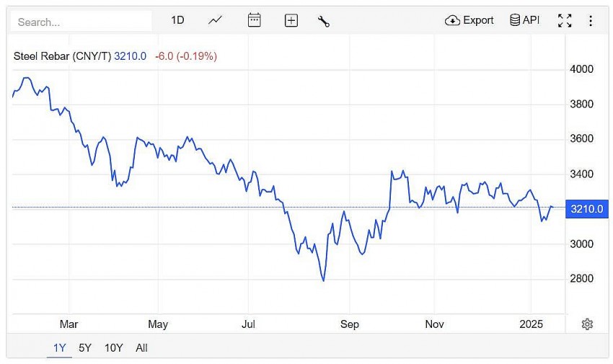Open the API database button
This screenshot has width=613, height=364.
pos(524,20)
